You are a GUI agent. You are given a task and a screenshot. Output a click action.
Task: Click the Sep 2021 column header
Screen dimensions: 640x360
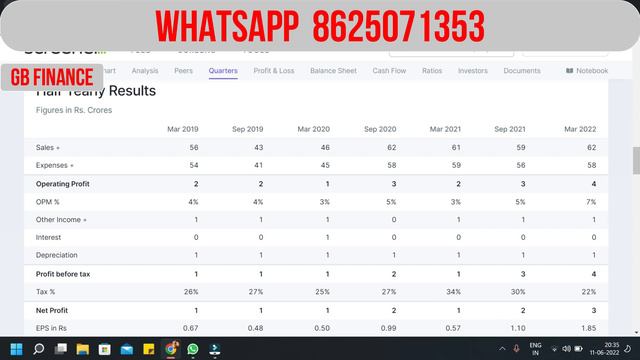tap(510, 129)
